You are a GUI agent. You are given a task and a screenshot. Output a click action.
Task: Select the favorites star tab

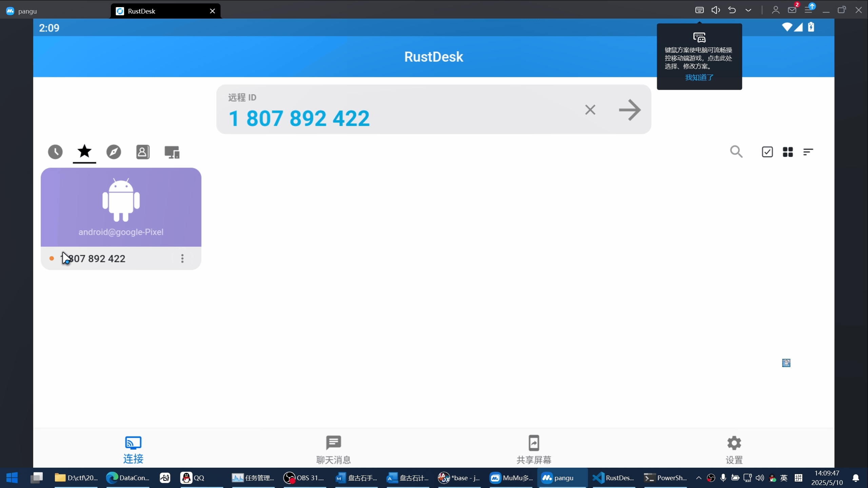84,151
